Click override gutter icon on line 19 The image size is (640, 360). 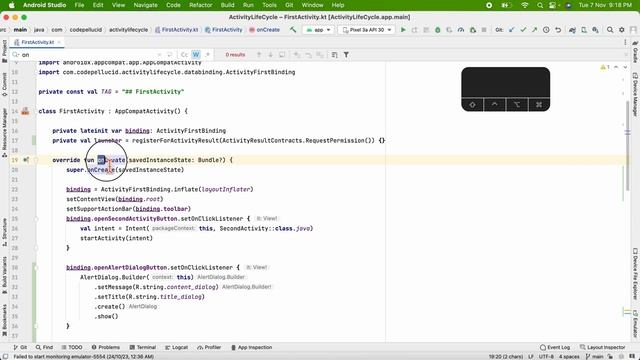point(25,160)
